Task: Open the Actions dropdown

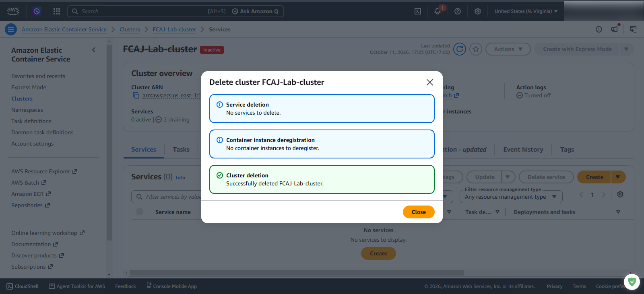Action: (508, 49)
